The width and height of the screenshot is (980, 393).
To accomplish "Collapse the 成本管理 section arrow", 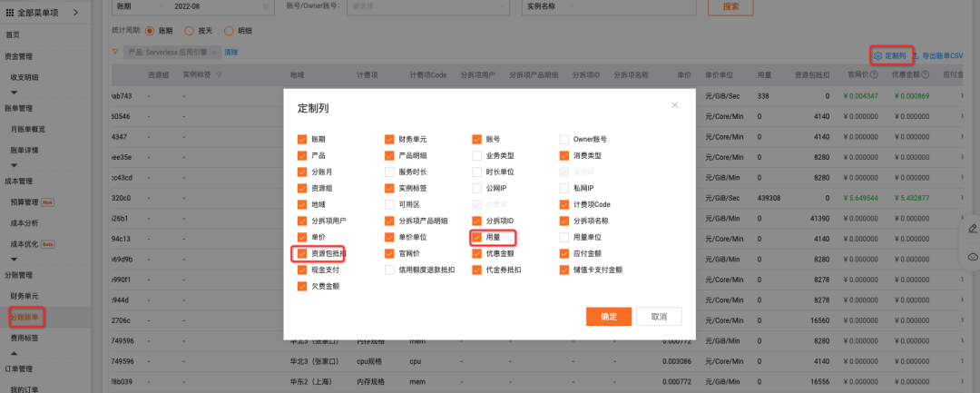I will click(14, 260).
